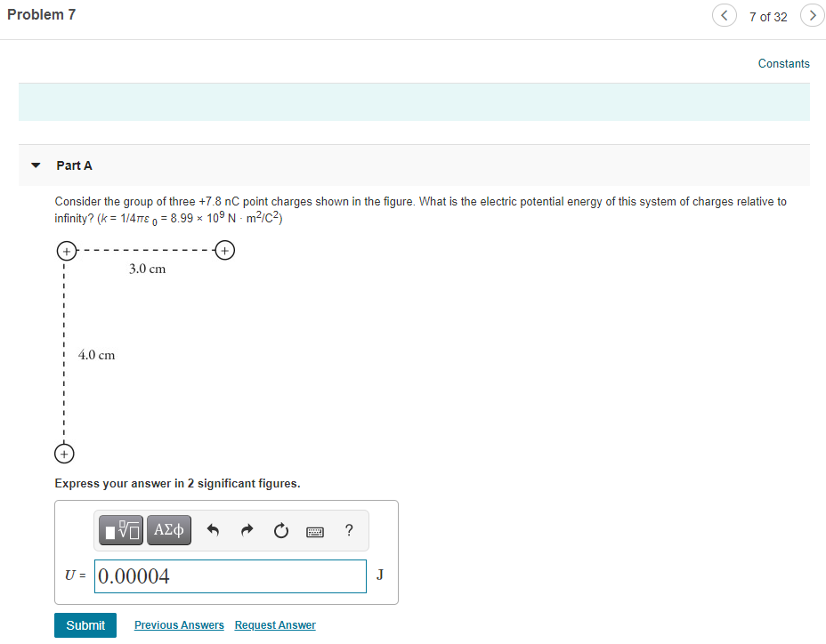826x644 pixels.
Task: Click the bottom positive charge in figure
Action: (64, 454)
